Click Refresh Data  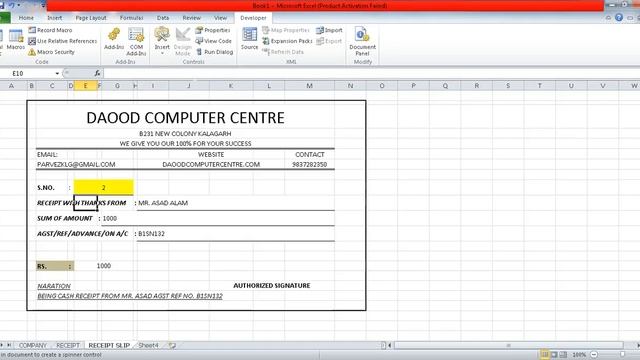(282, 52)
